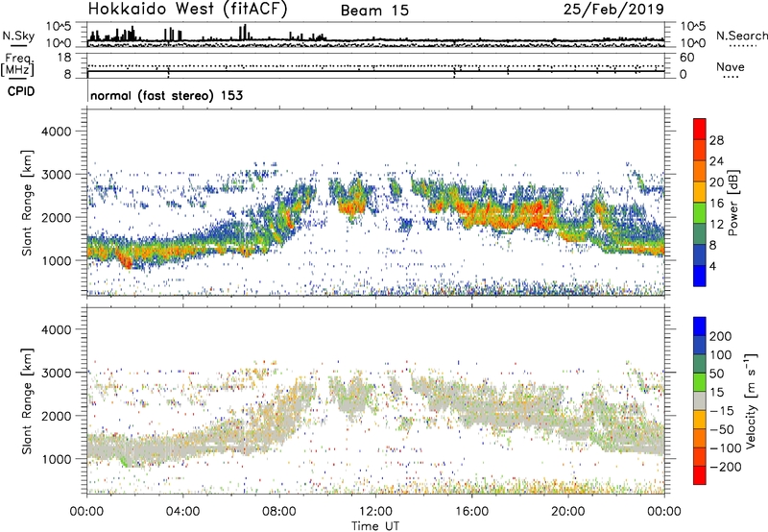
Task: Click the 'Time UT' axis label
Action: click(375, 526)
